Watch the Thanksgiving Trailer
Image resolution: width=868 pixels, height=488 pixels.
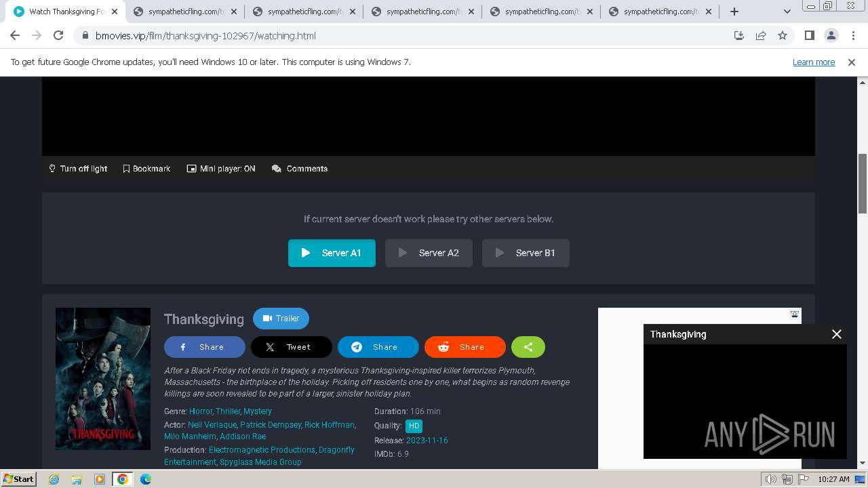(281, 319)
